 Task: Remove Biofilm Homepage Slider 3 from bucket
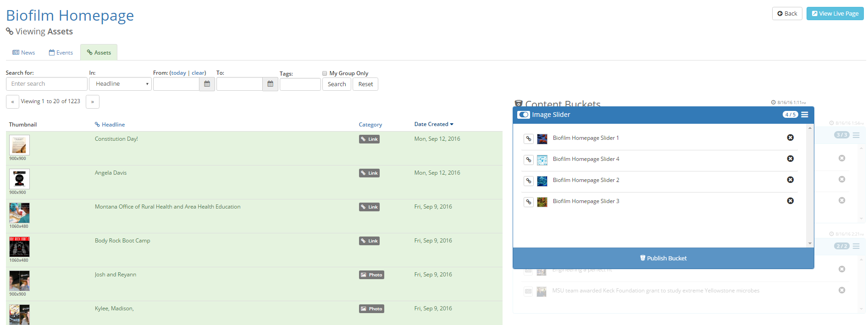coord(790,201)
